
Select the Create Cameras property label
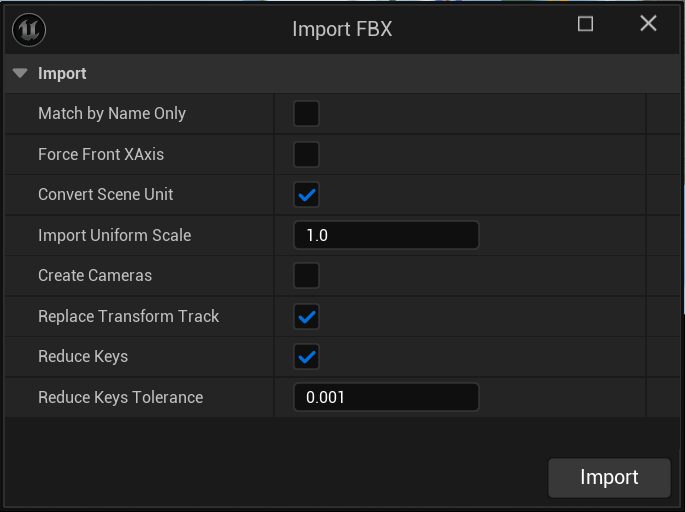[x=95, y=276]
